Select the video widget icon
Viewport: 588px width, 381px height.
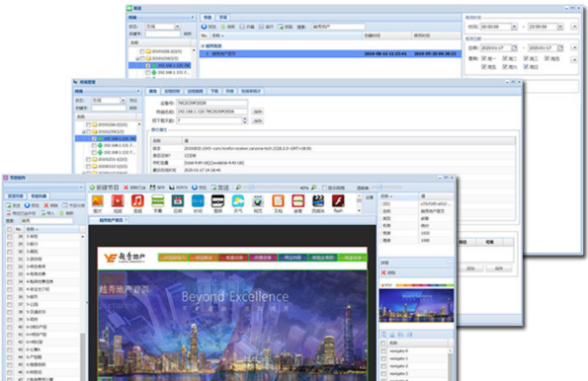(x=118, y=201)
